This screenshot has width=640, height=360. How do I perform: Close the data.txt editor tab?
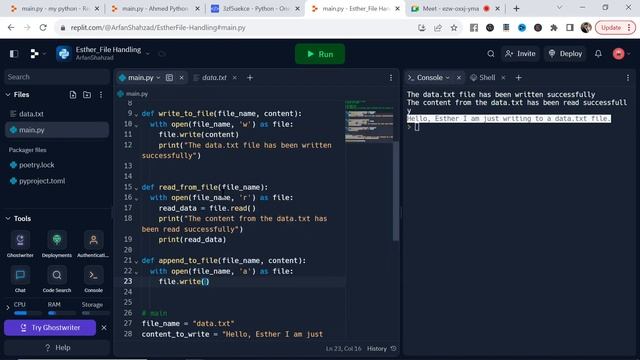[235, 78]
